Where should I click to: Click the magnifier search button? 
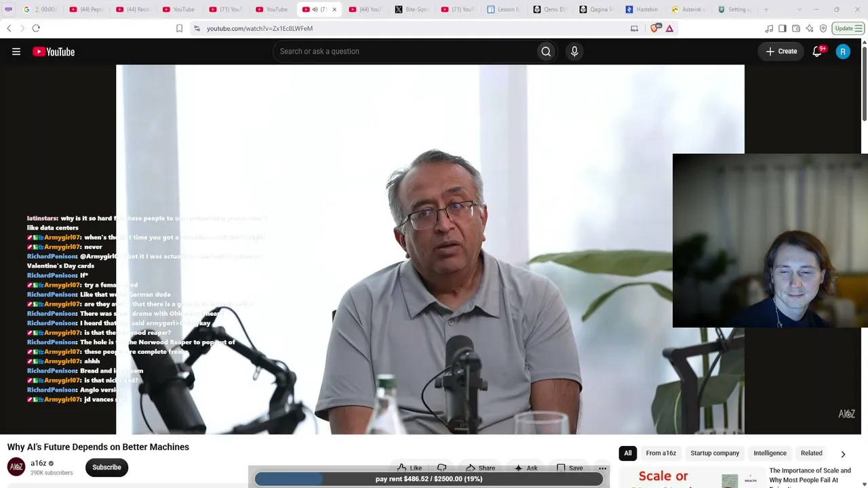click(546, 52)
